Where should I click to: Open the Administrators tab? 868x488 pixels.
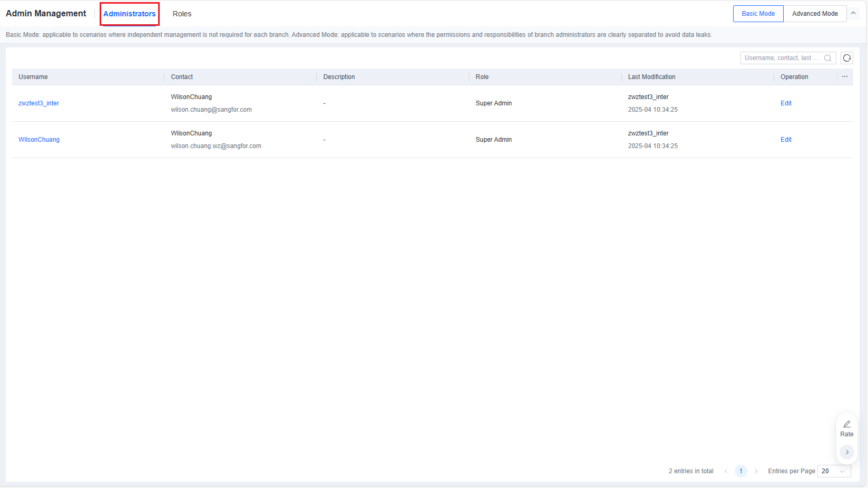click(x=130, y=14)
